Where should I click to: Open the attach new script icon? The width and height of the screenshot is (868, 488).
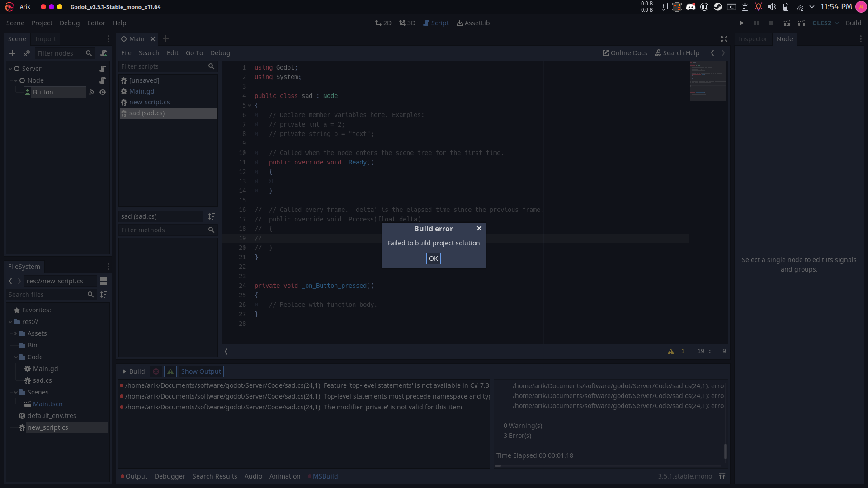[x=104, y=53]
